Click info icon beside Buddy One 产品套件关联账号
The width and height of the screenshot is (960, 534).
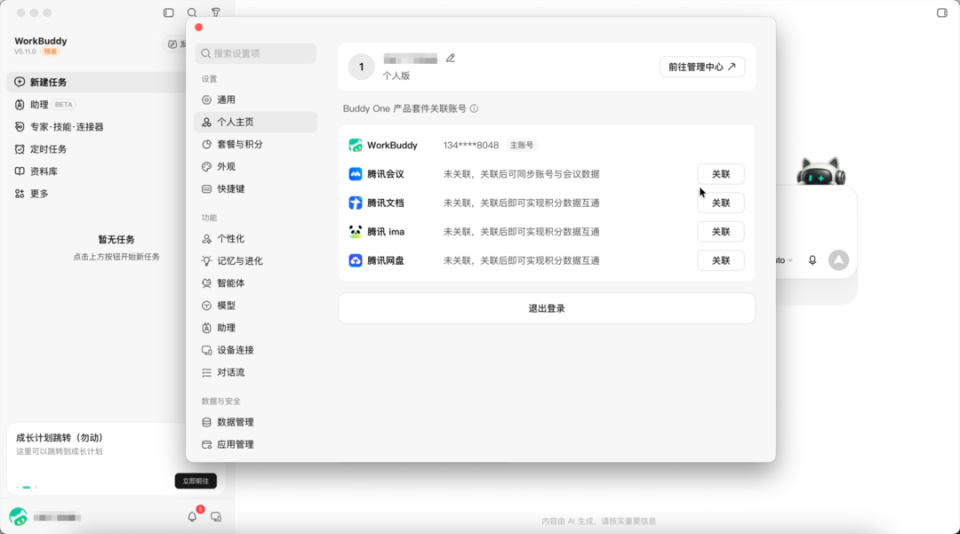(x=474, y=108)
